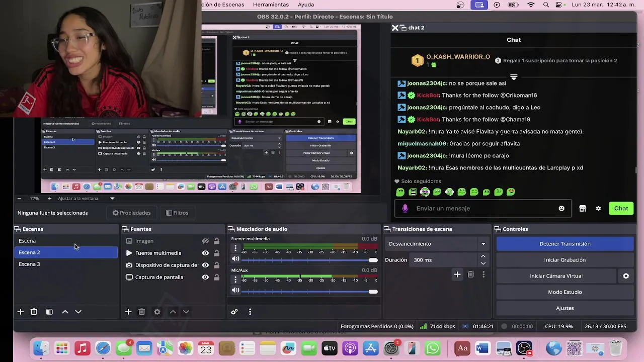Image resolution: width=644 pixels, height=362 pixels.
Task: Toggle lock on Captura de pantalla source
Action: 217,277
